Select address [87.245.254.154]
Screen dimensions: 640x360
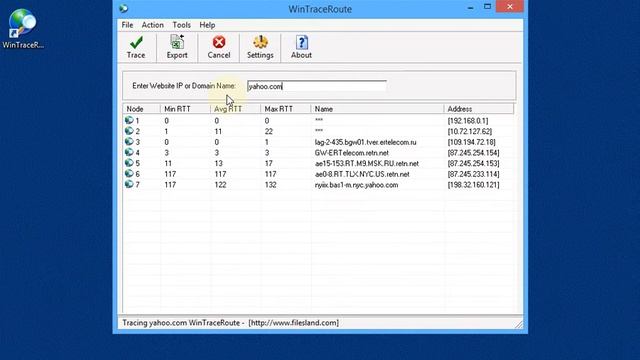(473, 153)
